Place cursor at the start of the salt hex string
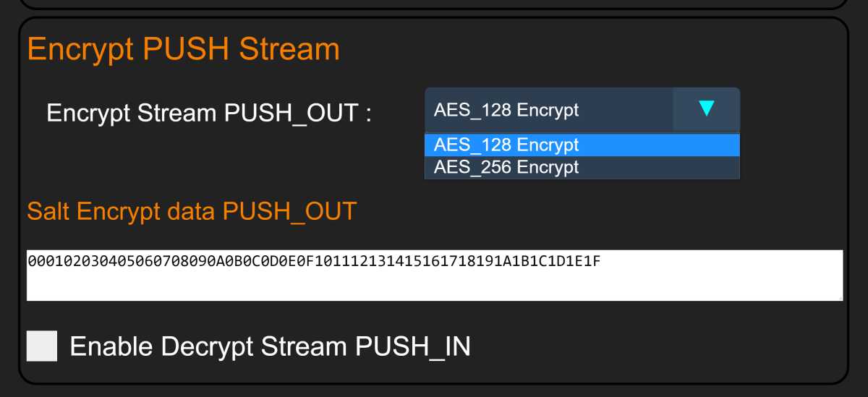The image size is (868, 397). pos(28,260)
